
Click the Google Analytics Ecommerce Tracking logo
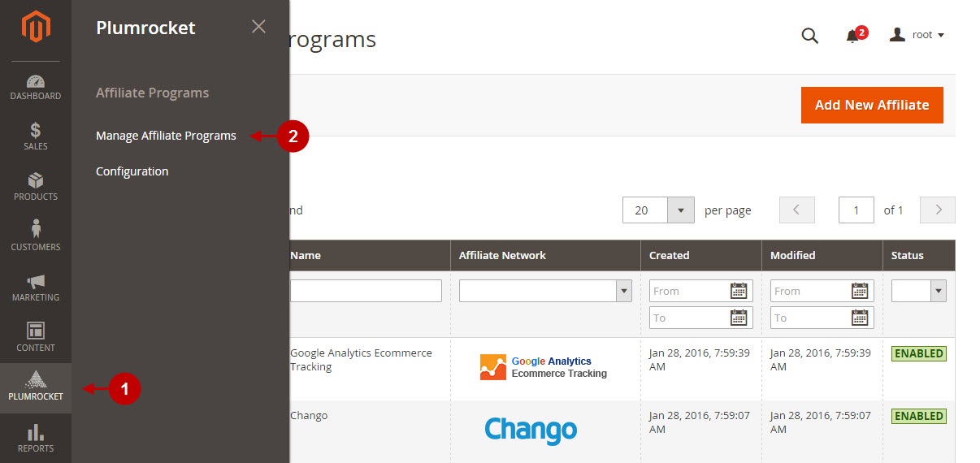click(544, 367)
